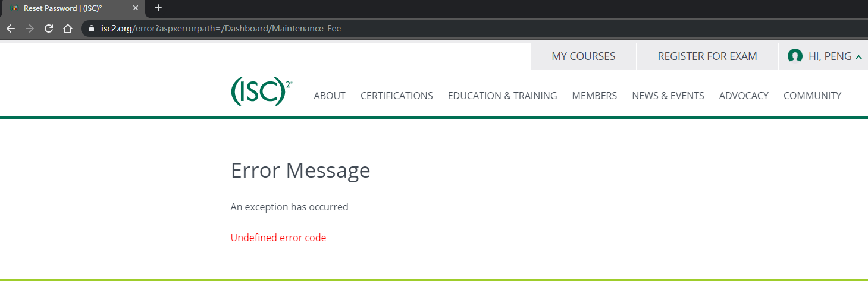Click the padlock site security icon
Screen dimensions: 868x281
click(91, 29)
